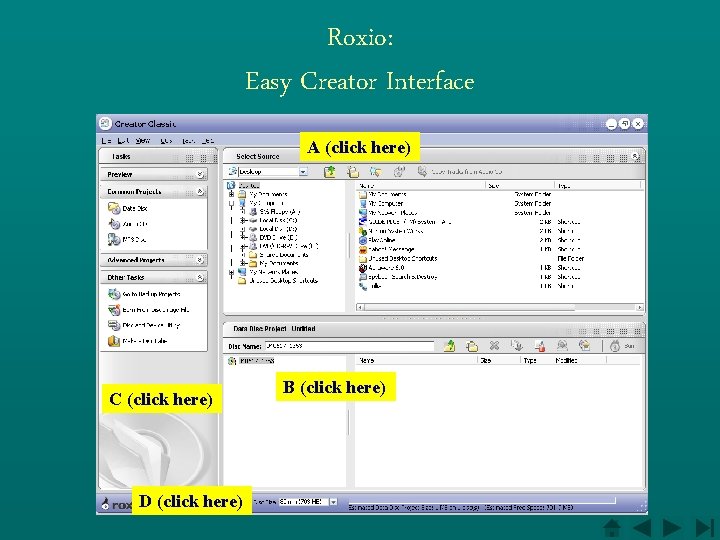Viewport: 720px width, 540px height.
Task: Open the Disc menu
Action: click(x=166, y=141)
